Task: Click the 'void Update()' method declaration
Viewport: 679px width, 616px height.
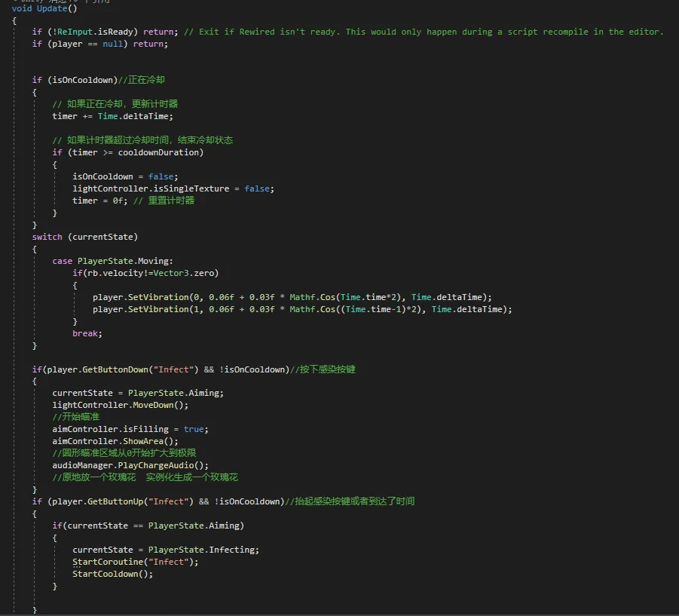Action: 44,8
